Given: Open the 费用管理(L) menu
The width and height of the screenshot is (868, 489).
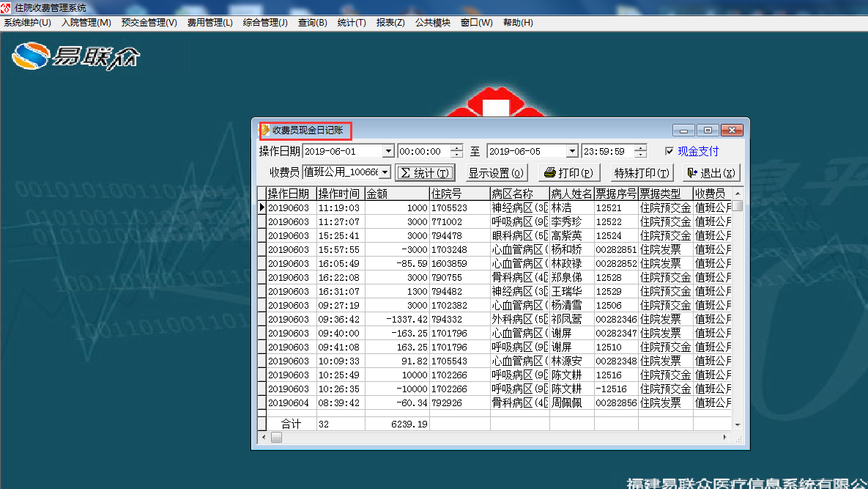Looking at the screenshot, I should pos(209,23).
